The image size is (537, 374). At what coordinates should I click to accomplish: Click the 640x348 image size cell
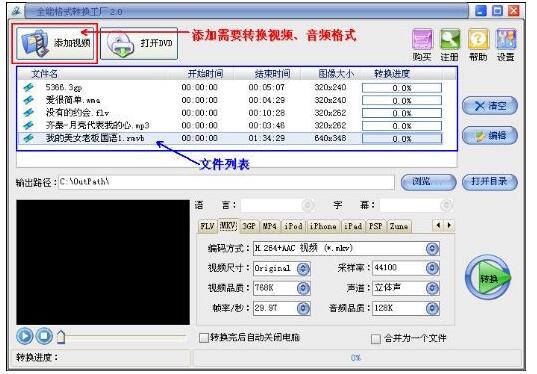(330, 138)
